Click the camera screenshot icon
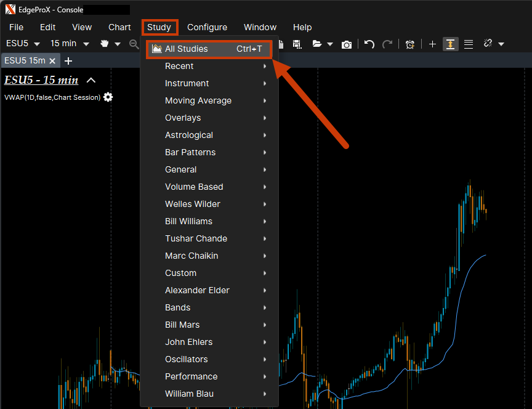This screenshot has width=532, height=409. (347, 44)
